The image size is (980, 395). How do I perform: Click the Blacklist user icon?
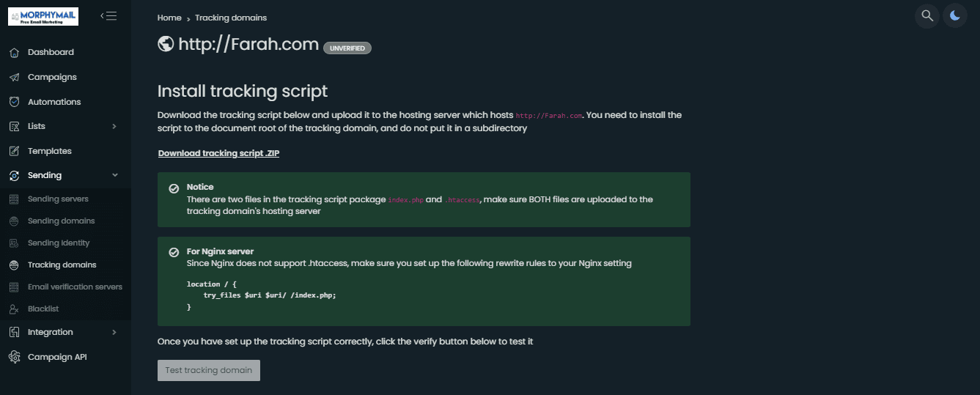(14, 309)
